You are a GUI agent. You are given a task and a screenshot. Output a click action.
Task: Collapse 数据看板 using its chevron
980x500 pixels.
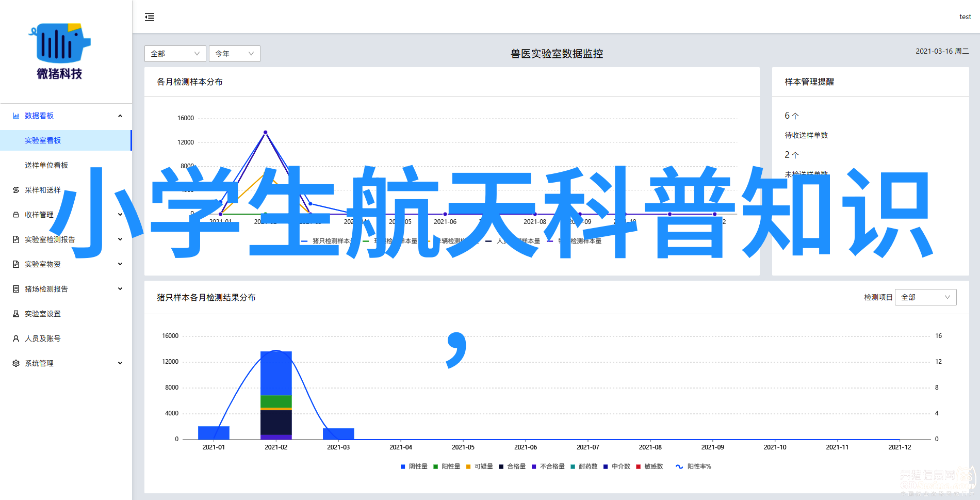[120, 116]
